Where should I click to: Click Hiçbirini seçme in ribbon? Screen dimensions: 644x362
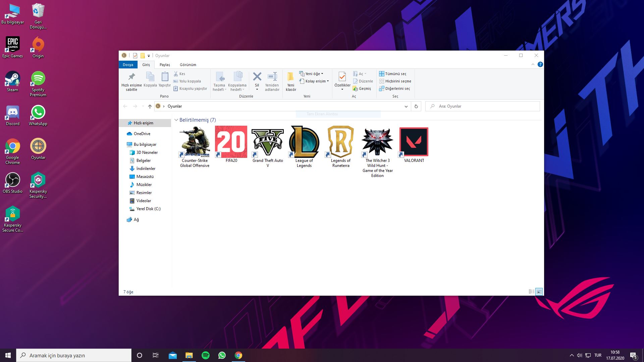coord(395,81)
